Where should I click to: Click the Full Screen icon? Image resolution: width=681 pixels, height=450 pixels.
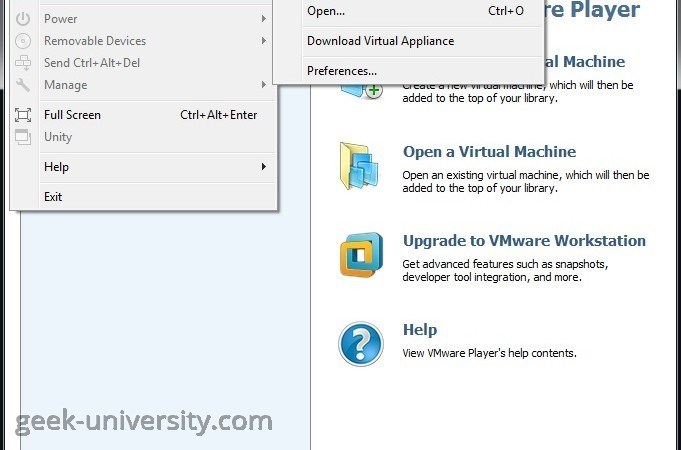point(23,115)
